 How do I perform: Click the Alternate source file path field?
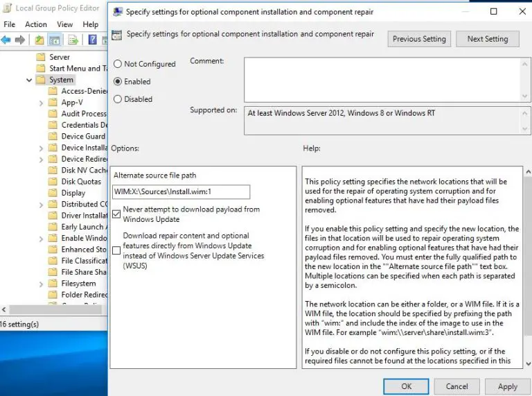point(180,191)
